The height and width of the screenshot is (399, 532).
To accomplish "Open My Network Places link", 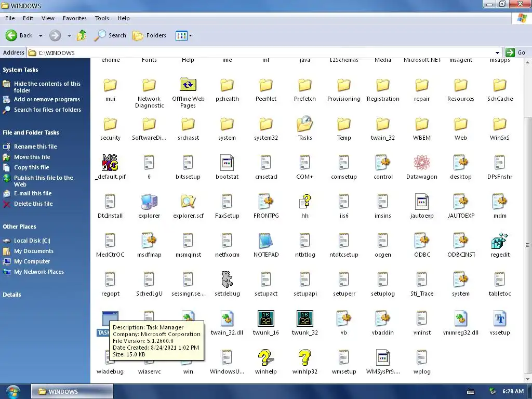I will pos(38,272).
